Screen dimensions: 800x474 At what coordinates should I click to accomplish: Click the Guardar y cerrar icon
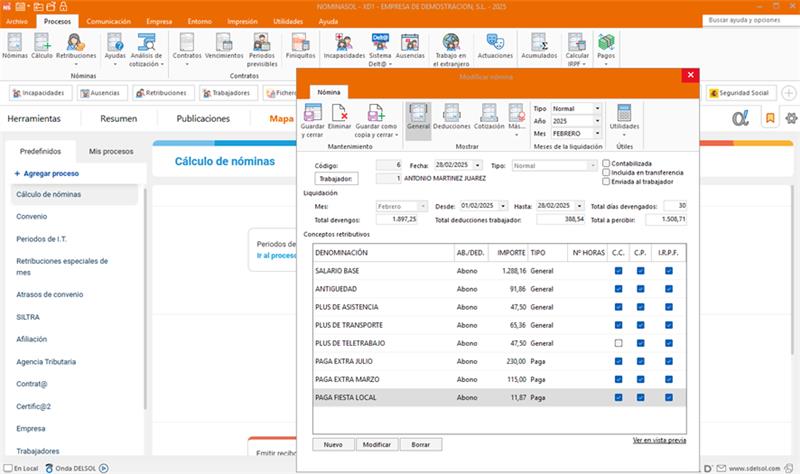[x=315, y=114]
